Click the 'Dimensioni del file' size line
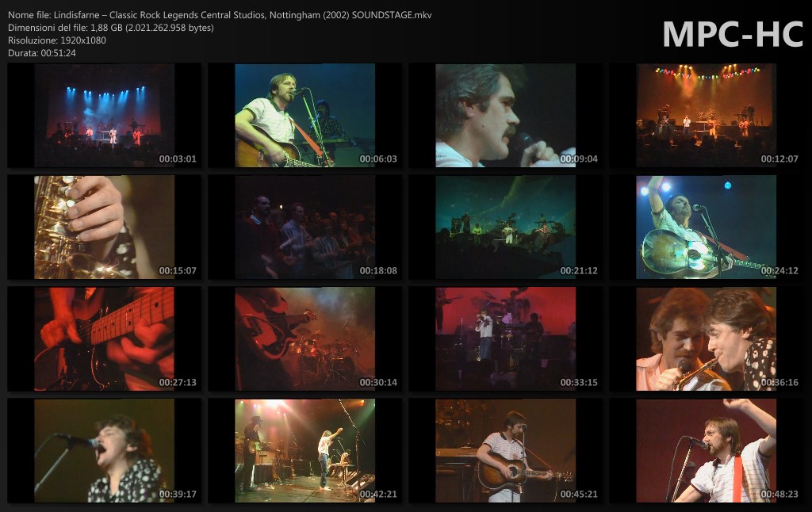This screenshot has width=812, height=512. click(109, 28)
